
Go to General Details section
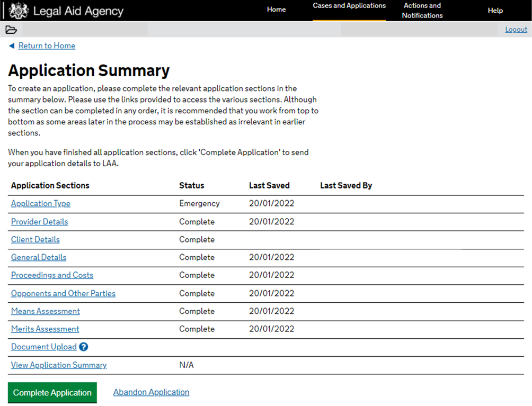pos(39,258)
